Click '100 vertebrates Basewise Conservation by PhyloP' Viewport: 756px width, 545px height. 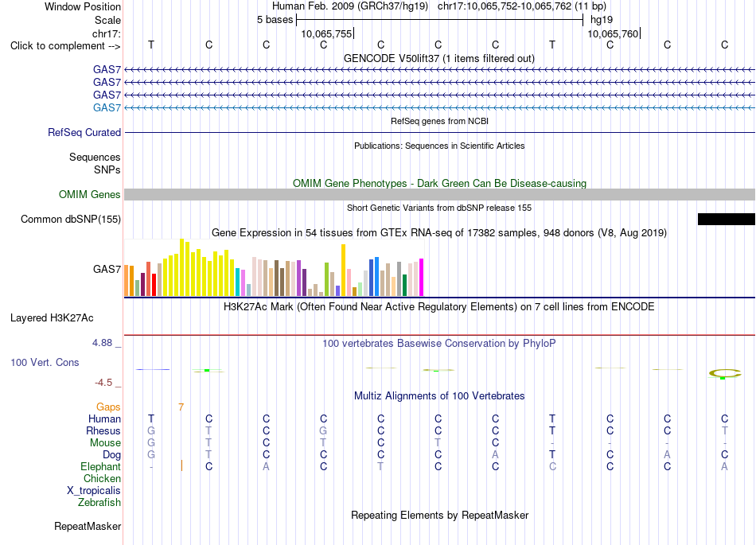click(439, 343)
